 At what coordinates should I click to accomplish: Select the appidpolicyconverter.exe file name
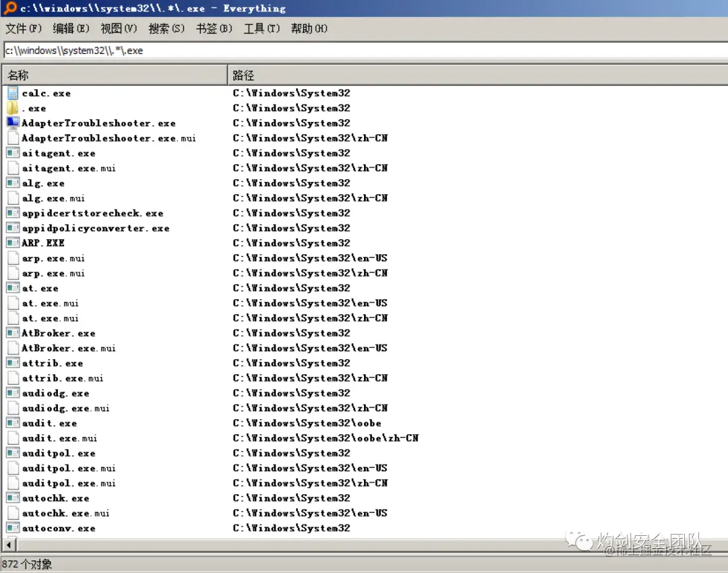(x=96, y=229)
